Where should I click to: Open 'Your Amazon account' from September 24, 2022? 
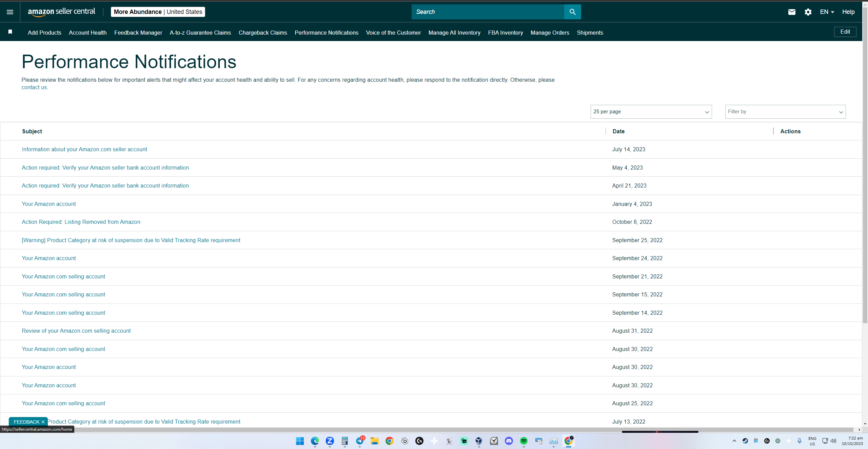(49, 258)
